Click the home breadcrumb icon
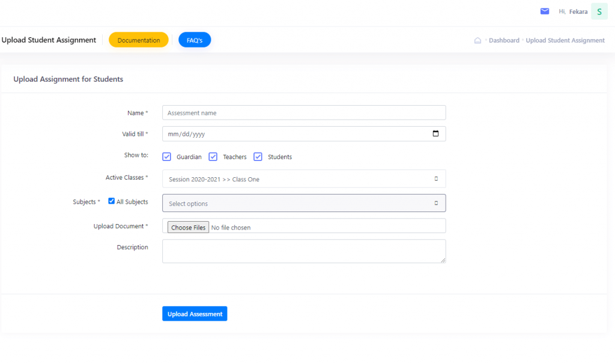 point(477,41)
